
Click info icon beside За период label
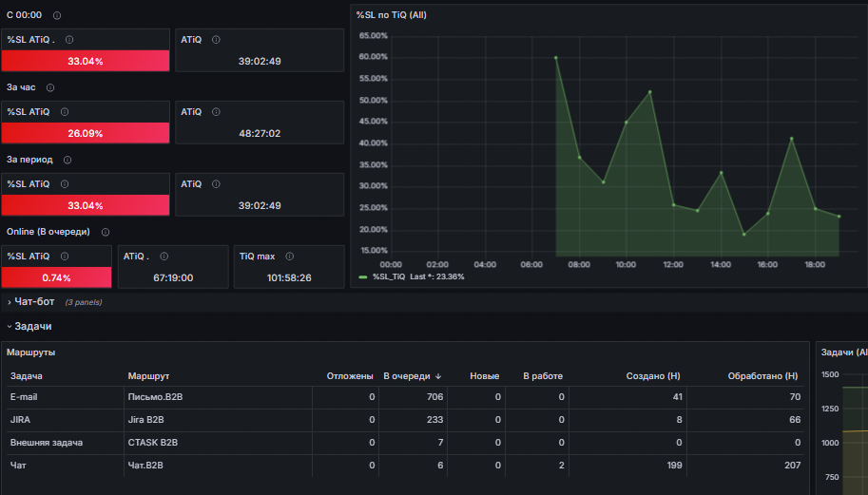(68, 160)
